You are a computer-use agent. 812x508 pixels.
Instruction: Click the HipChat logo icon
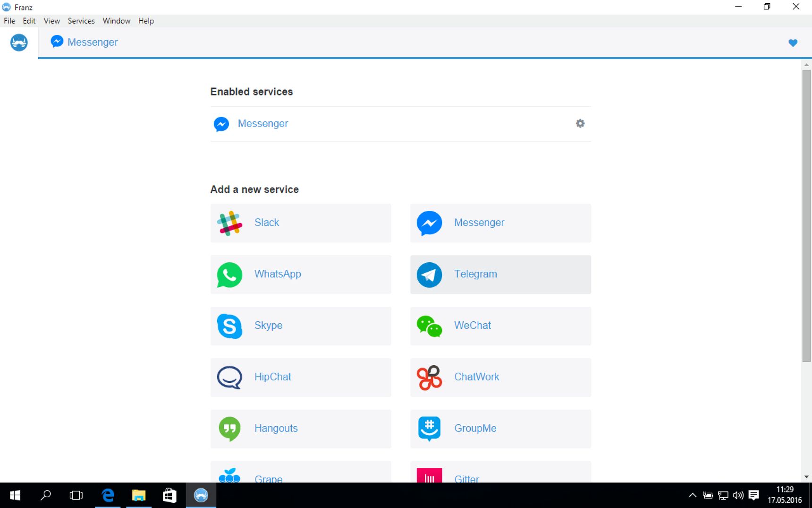[229, 378]
